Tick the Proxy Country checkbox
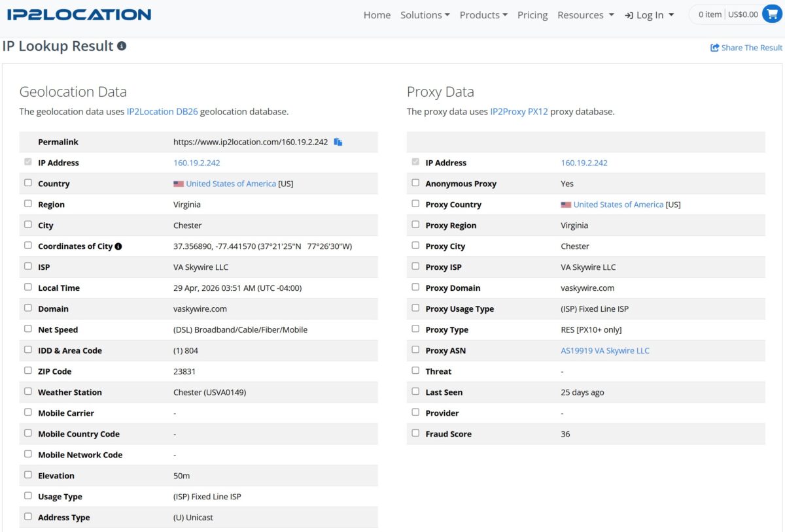Image resolution: width=785 pixels, height=532 pixels. (x=415, y=204)
